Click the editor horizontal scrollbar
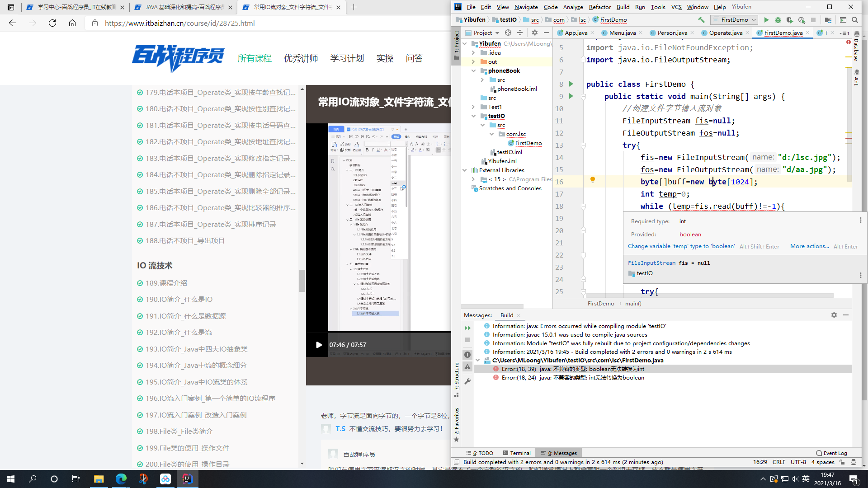Screen dimensions: 868x488 tap(710, 296)
